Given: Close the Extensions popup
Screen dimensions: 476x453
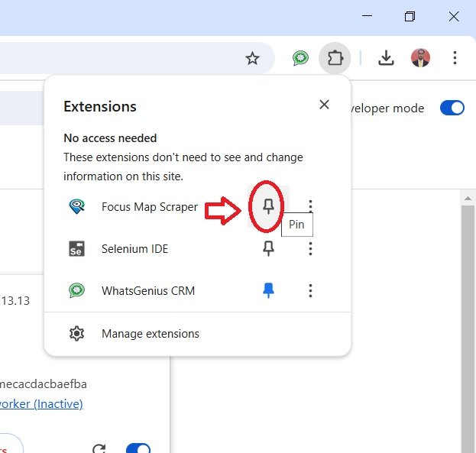Looking at the screenshot, I should pos(324,105).
